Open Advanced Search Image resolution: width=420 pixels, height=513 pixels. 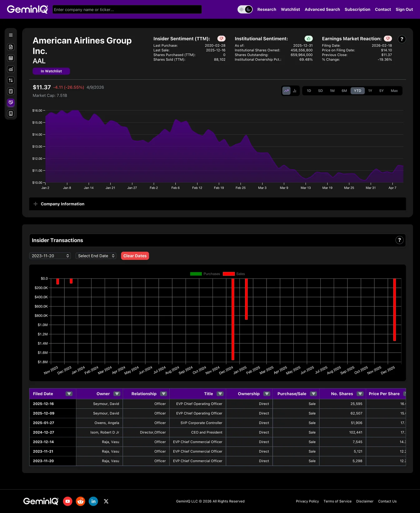pyautogui.click(x=322, y=9)
